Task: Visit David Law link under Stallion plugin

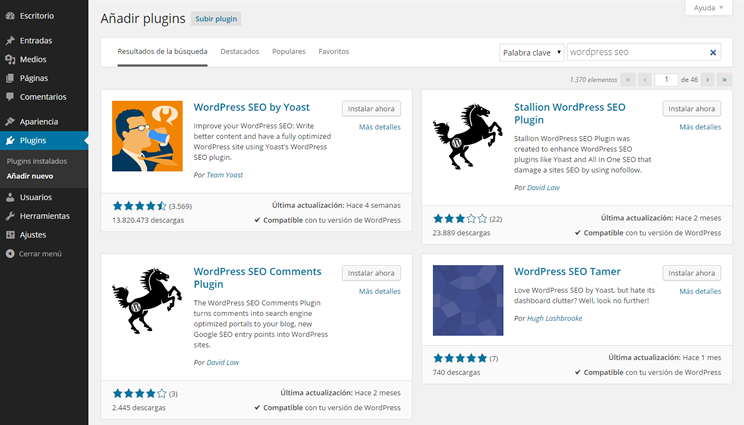Action: click(543, 188)
